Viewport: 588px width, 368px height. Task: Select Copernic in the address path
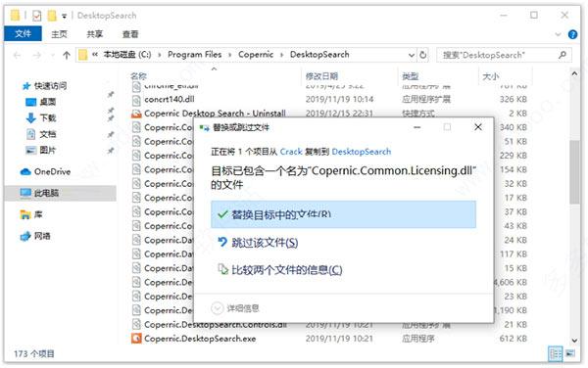click(256, 55)
